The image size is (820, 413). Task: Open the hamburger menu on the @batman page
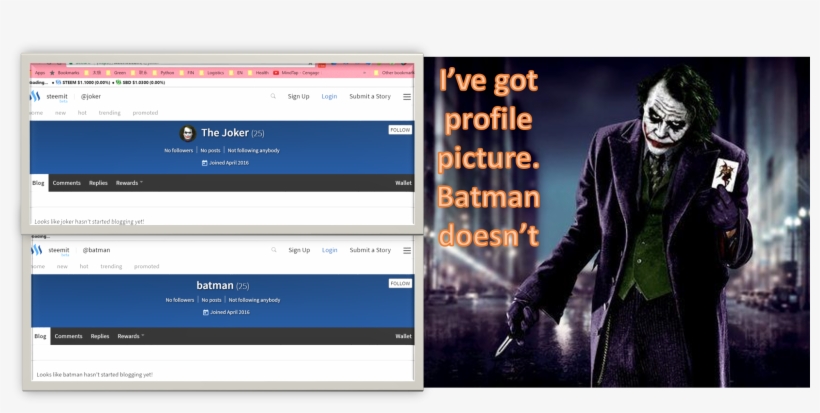407,250
